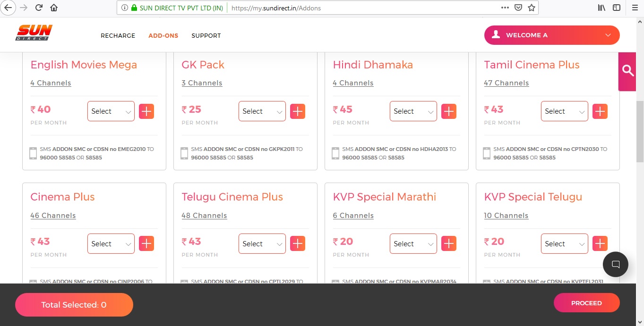Click the English Movies Mega title
Screen dimensions: 644x326
pos(84,65)
